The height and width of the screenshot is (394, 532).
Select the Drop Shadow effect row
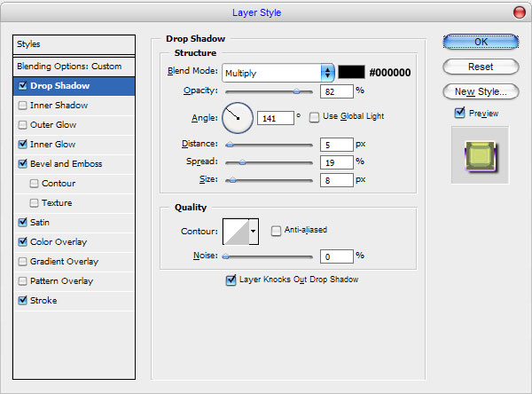74,86
